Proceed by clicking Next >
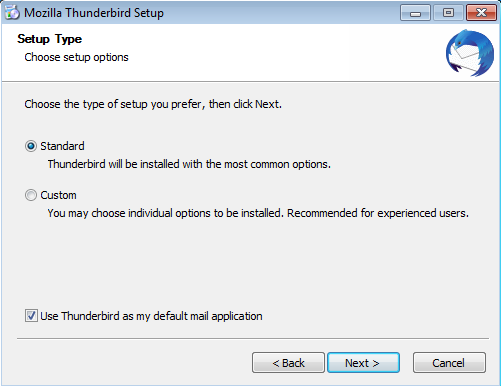The image size is (501, 386). pyautogui.click(x=363, y=363)
